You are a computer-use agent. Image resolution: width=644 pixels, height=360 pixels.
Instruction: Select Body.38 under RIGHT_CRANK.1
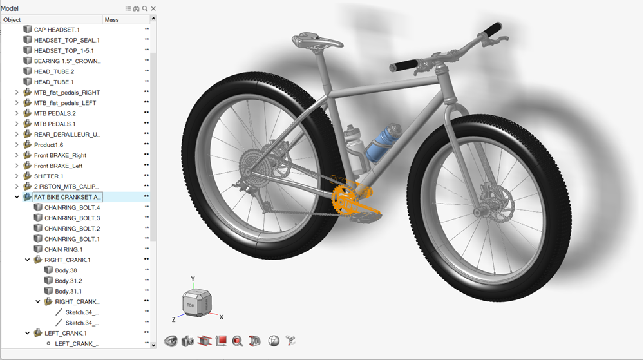[x=66, y=270]
